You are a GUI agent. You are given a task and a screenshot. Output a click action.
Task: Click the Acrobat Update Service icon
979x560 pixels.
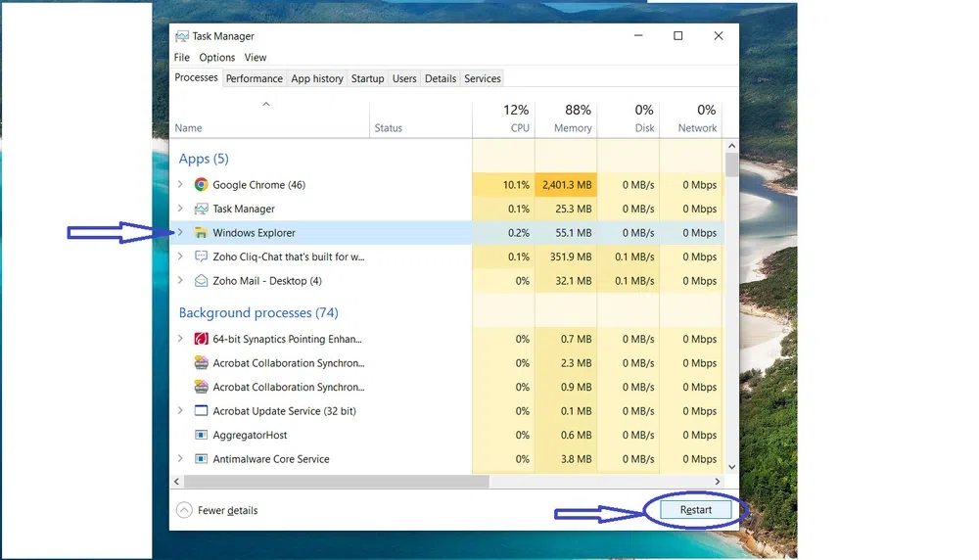[x=201, y=411]
